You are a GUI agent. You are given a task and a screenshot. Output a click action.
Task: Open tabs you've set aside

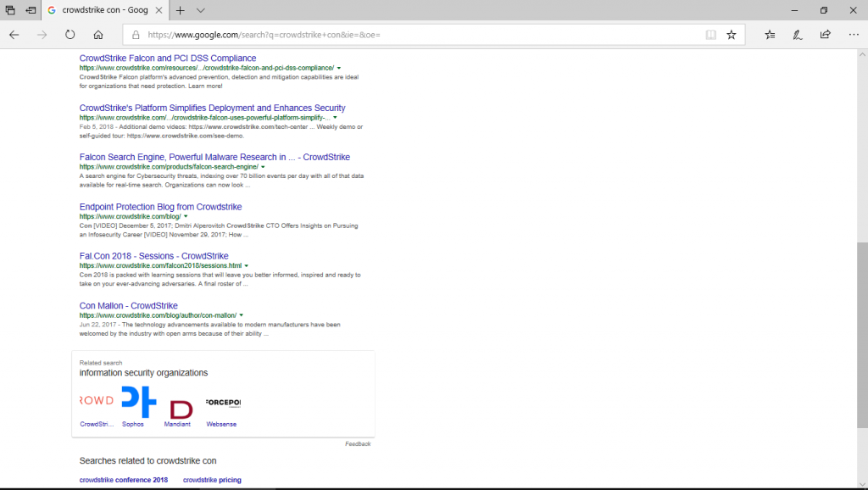click(x=10, y=10)
